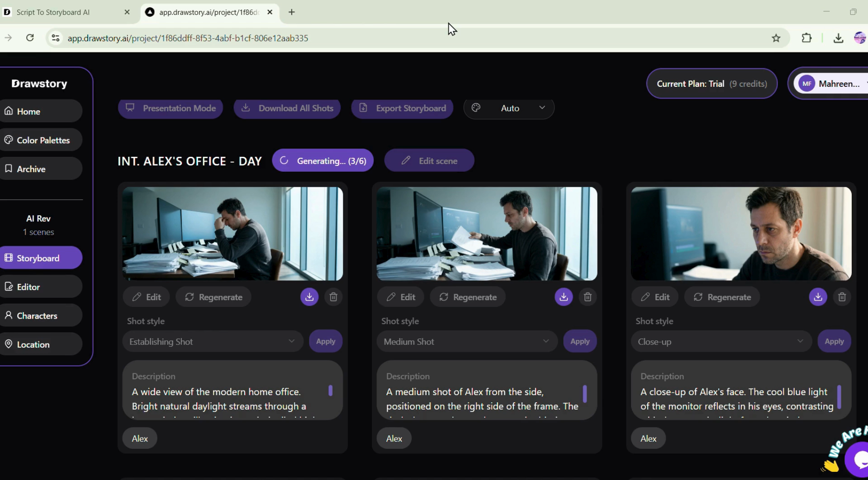
Task: Click Medium Shot description scrollbar
Action: click(585, 394)
